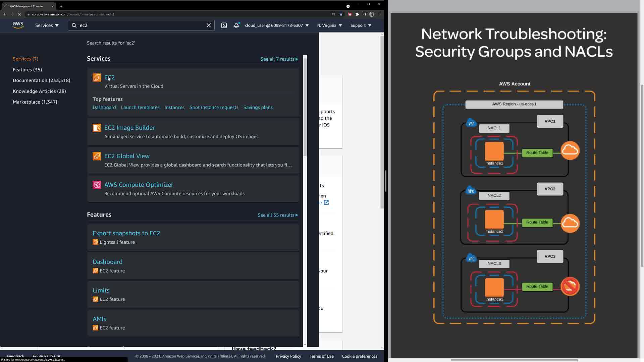Click the EC2 Image Builder icon
The width and height of the screenshot is (644, 362).
tap(97, 128)
